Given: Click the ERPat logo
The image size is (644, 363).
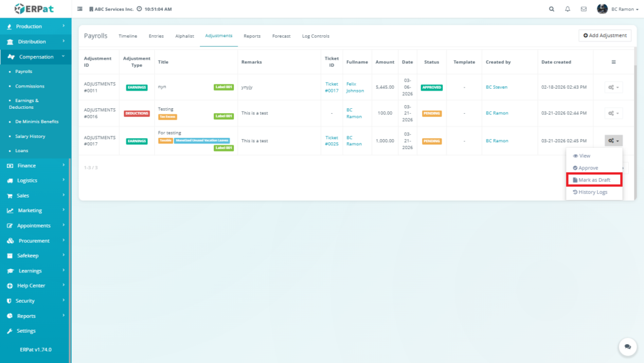Looking at the screenshot, I should tap(35, 9).
